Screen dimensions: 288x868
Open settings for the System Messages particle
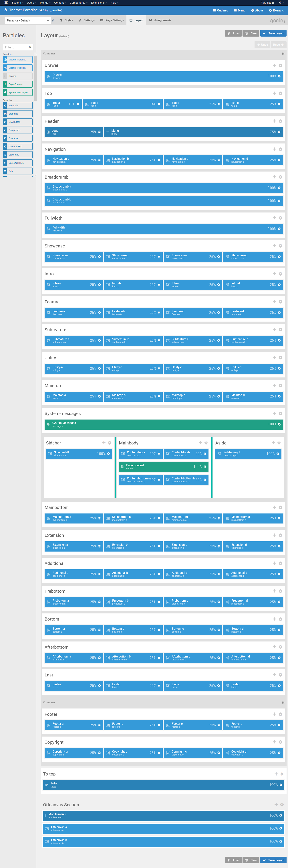pyautogui.click(x=279, y=424)
